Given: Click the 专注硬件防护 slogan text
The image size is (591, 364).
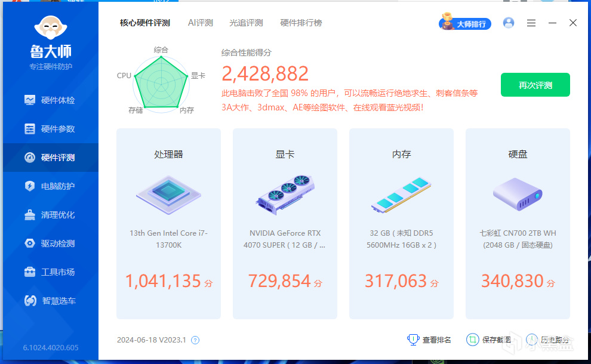Looking at the screenshot, I should [x=51, y=67].
